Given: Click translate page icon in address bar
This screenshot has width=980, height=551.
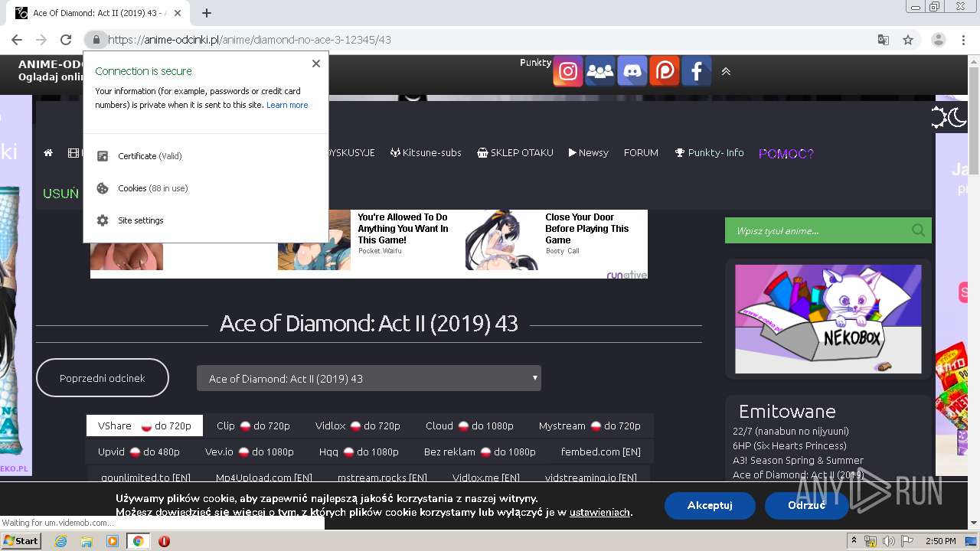Looking at the screenshot, I should (x=884, y=40).
